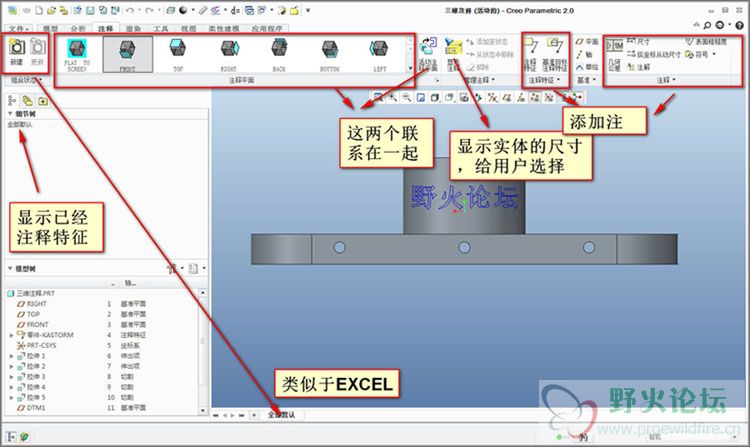Expand the 拉伸 1 tree node
Viewport: 750px width, 447px height.
coord(11,356)
